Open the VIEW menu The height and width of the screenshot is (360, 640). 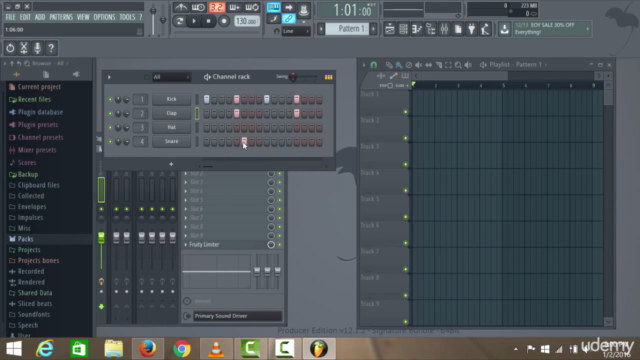pos(83,17)
